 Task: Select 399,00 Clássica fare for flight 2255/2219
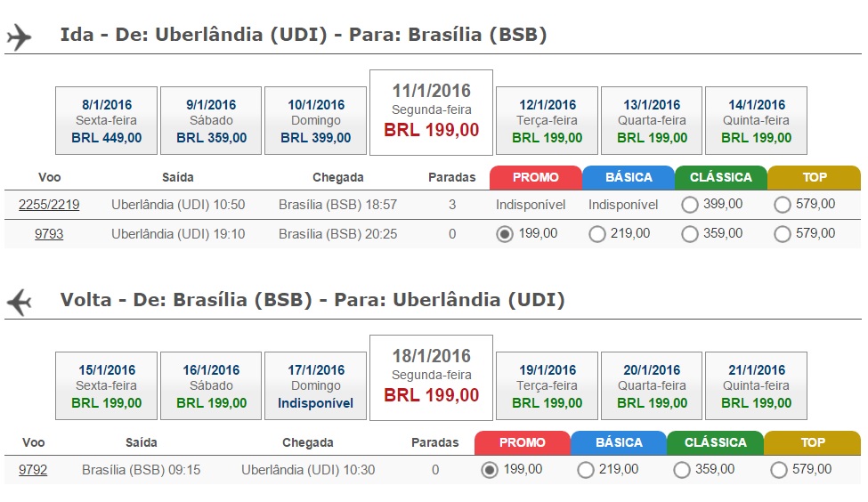click(690, 205)
